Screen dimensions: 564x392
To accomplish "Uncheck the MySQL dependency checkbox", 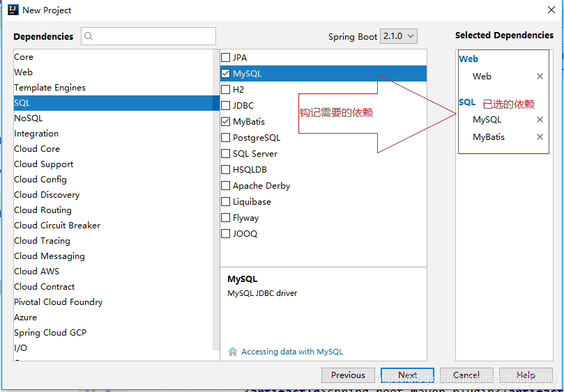I will 225,73.
